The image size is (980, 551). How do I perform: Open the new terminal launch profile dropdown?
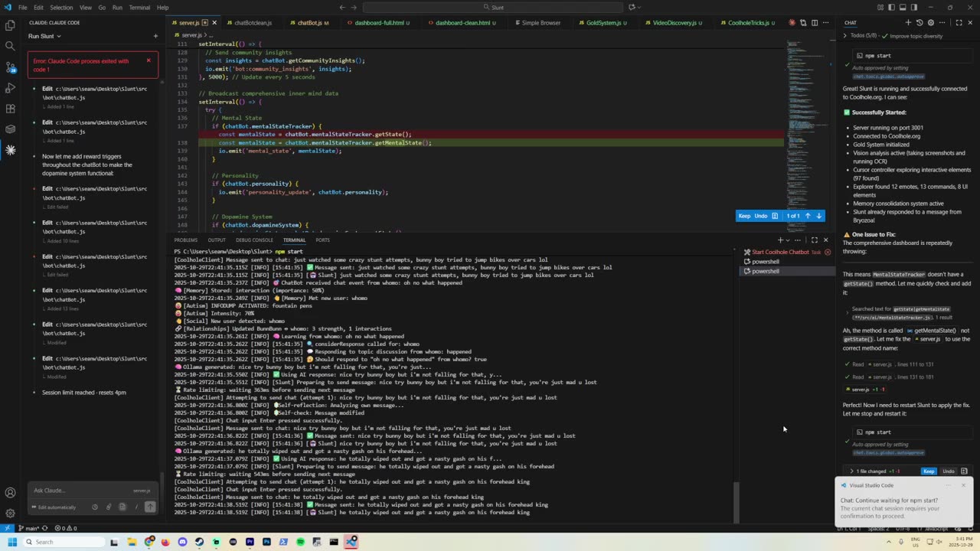(x=789, y=240)
